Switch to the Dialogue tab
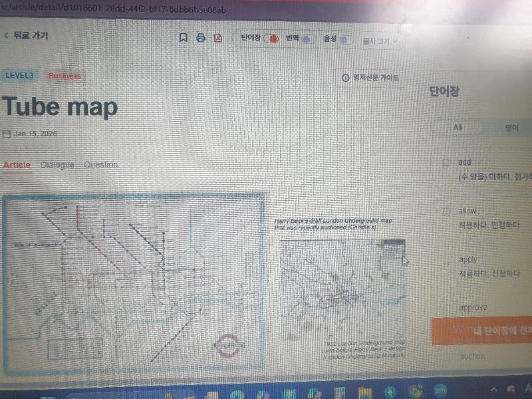The image size is (532, 399). pos(57,165)
